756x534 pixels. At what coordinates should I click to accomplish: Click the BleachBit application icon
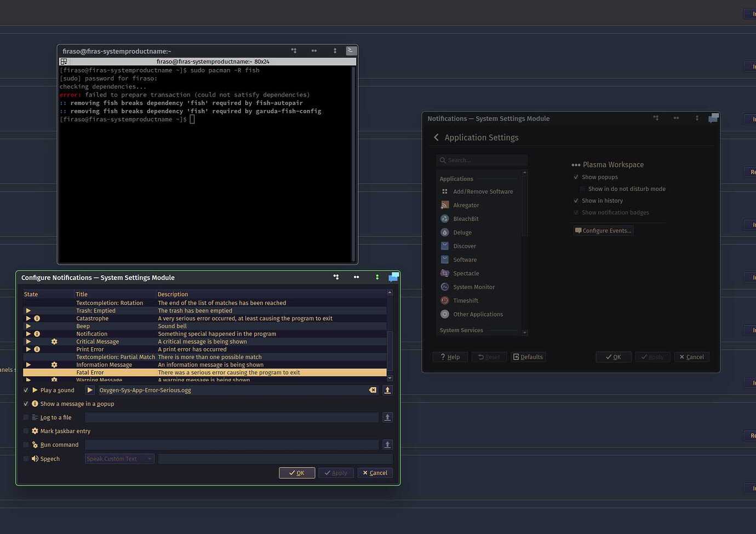pyautogui.click(x=444, y=218)
